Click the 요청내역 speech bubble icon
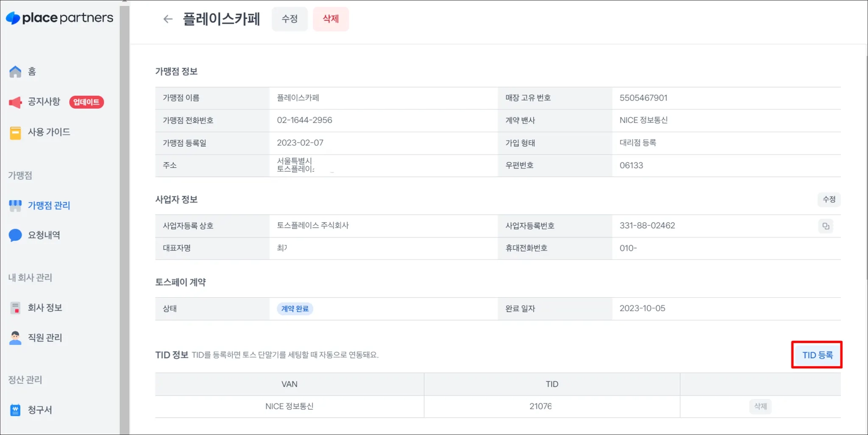The height and width of the screenshot is (435, 868). point(15,235)
